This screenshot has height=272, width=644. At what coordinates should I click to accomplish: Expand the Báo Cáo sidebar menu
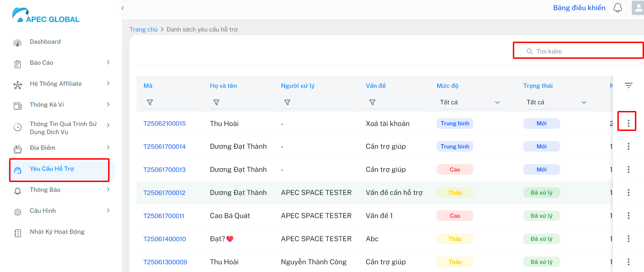[61, 63]
